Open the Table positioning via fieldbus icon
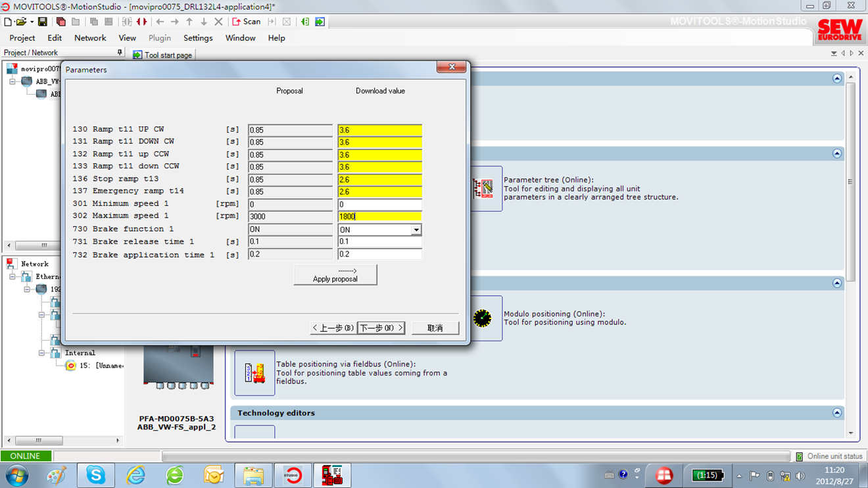 [x=254, y=373]
